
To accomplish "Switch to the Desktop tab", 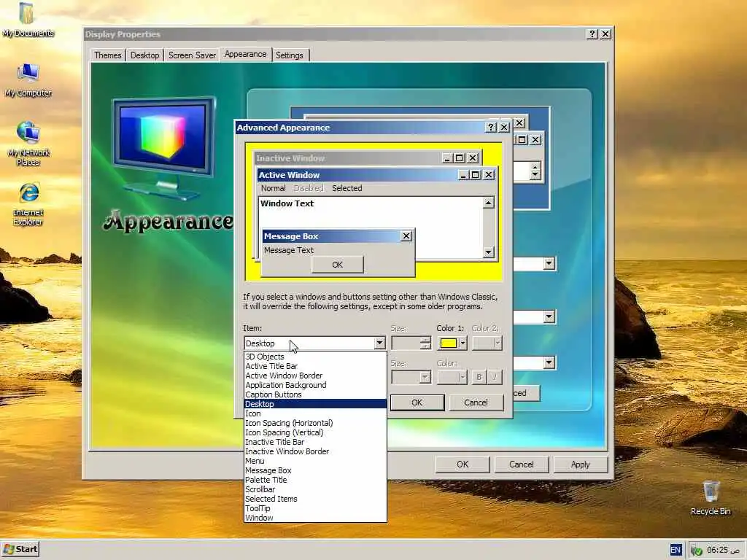I will 145,55.
